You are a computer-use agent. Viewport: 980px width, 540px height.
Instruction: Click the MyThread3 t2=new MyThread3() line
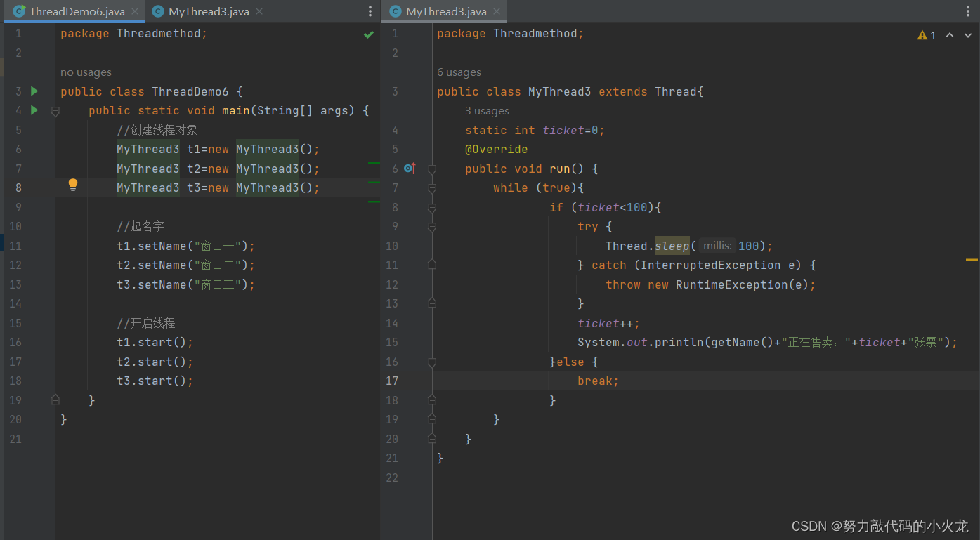[x=218, y=169]
